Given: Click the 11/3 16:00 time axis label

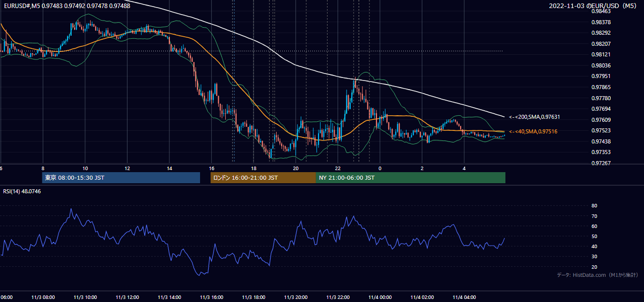Looking at the screenshot, I should [212, 297].
